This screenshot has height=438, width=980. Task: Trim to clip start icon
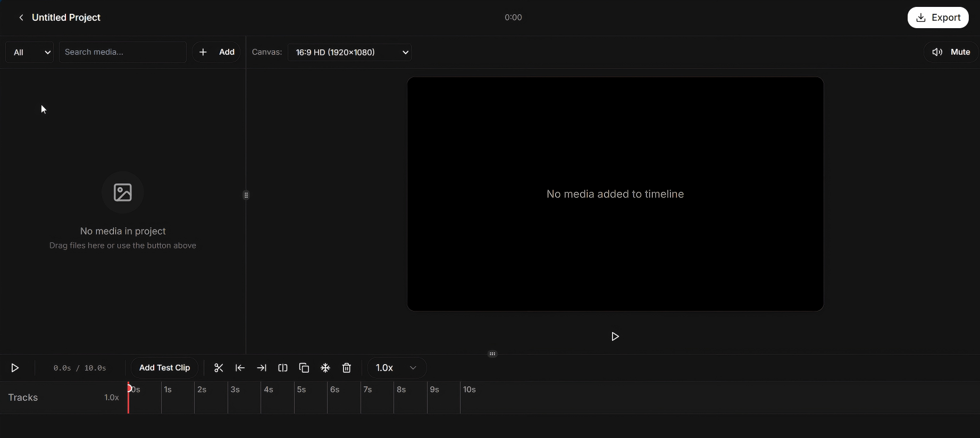click(x=240, y=368)
